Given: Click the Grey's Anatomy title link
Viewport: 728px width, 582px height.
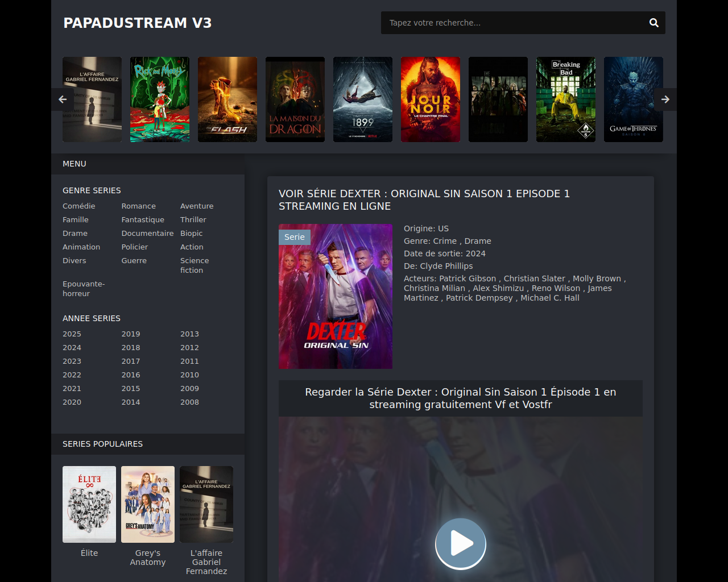Looking at the screenshot, I should (148, 558).
